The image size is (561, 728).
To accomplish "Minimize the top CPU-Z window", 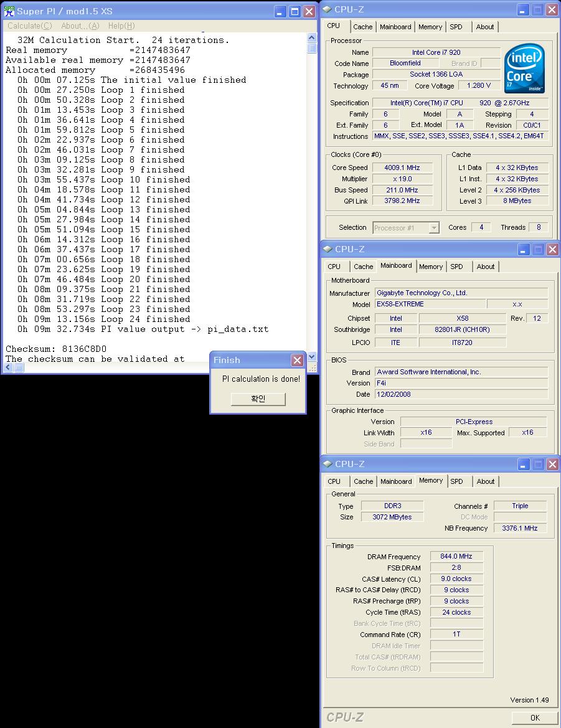I will click(523, 10).
